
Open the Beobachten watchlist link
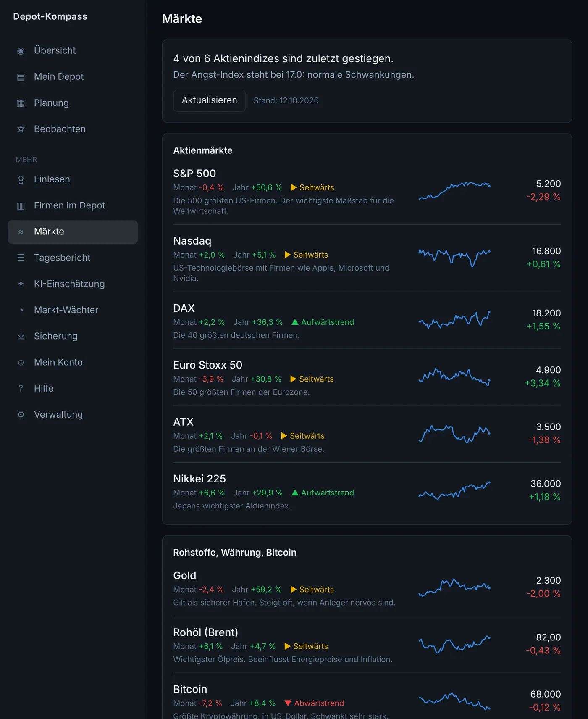(73, 129)
